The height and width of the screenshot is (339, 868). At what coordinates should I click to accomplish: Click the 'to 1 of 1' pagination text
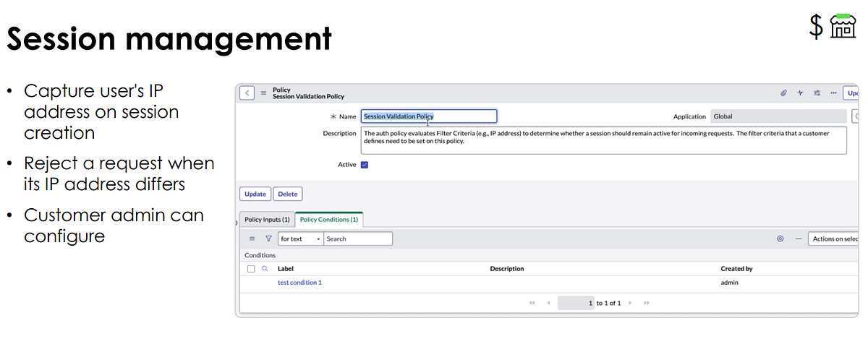pos(608,303)
